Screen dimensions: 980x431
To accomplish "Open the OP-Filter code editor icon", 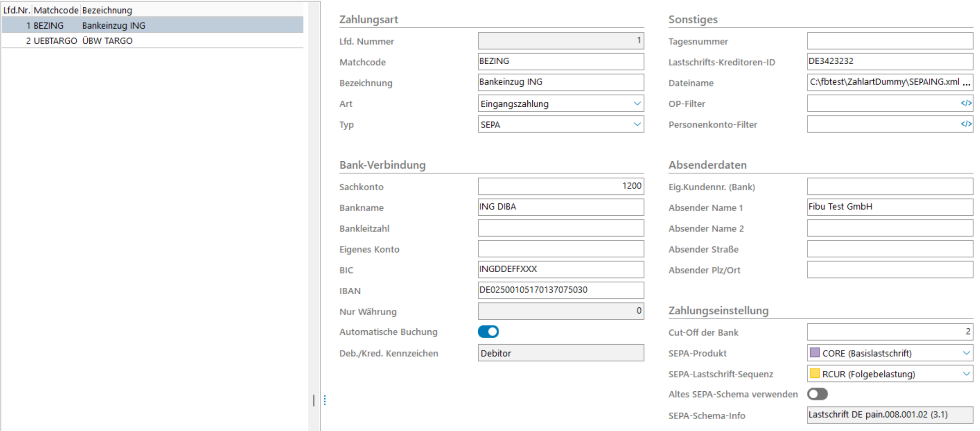I will pyautogui.click(x=966, y=103).
